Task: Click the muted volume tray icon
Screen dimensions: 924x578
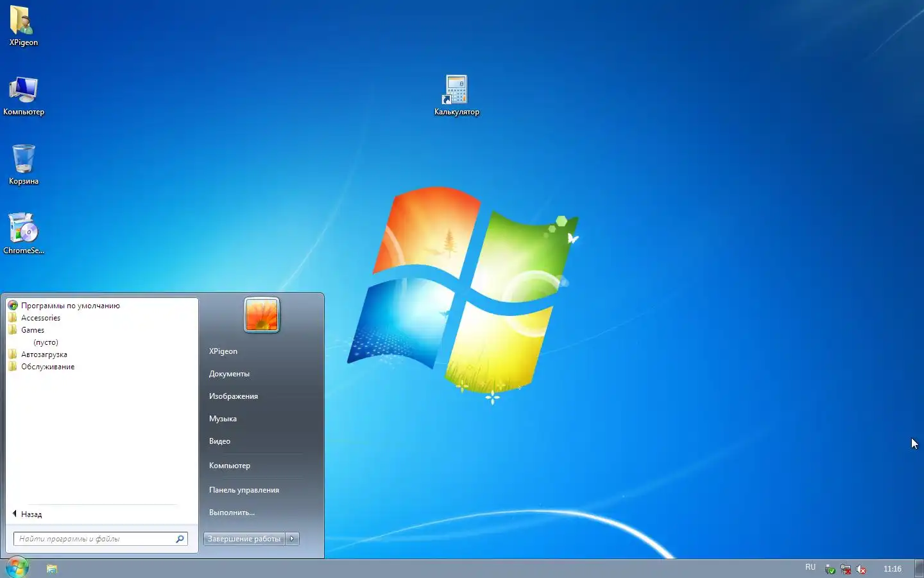Action: pyautogui.click(x=861, y=569)
